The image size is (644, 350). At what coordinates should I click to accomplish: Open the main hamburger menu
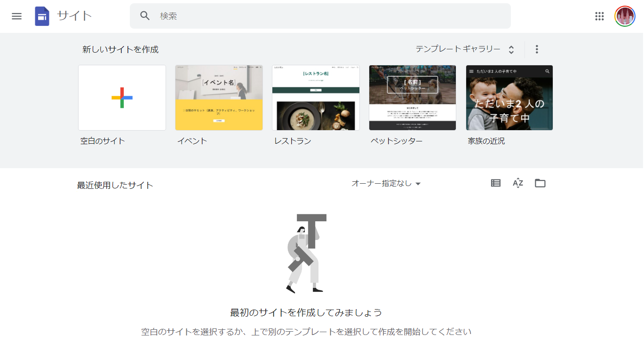coord(17,16)
